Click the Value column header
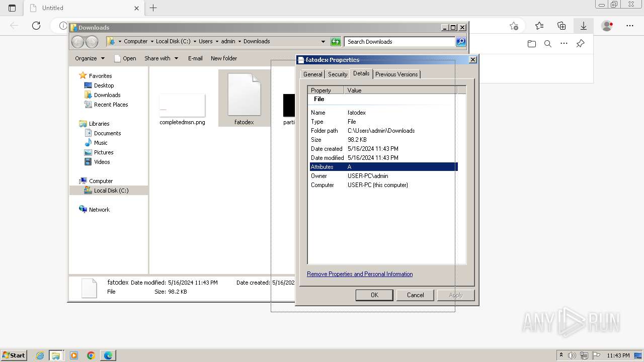This screenshot has height=362, width=644. [x=400, y=90]
